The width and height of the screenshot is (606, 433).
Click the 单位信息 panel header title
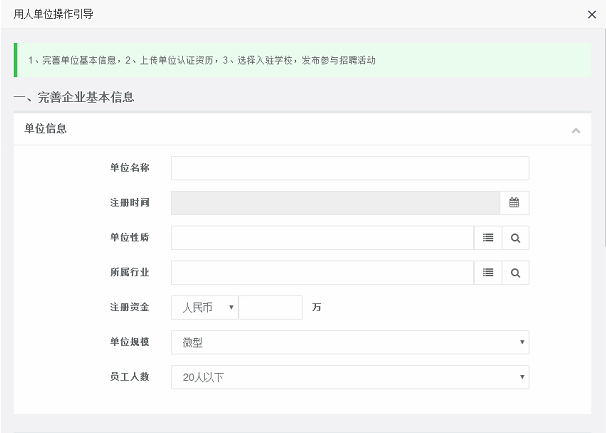click(46, 129)
